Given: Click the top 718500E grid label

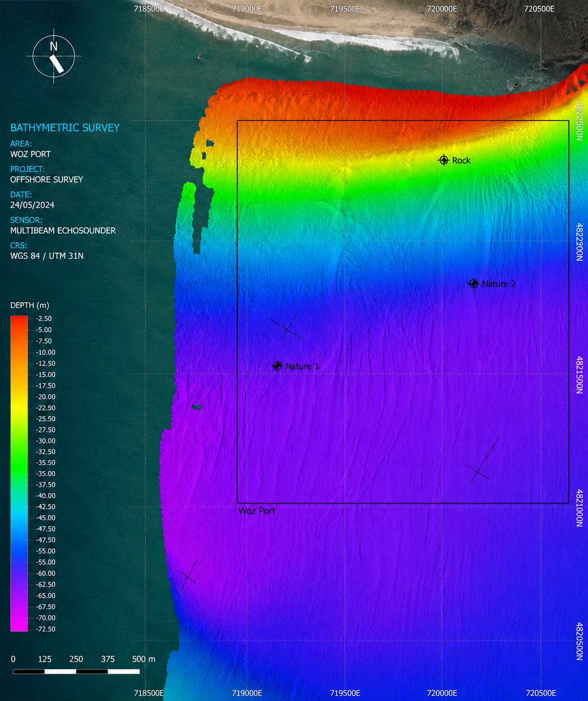Looking at the screenshot, I should click(149, 9).
